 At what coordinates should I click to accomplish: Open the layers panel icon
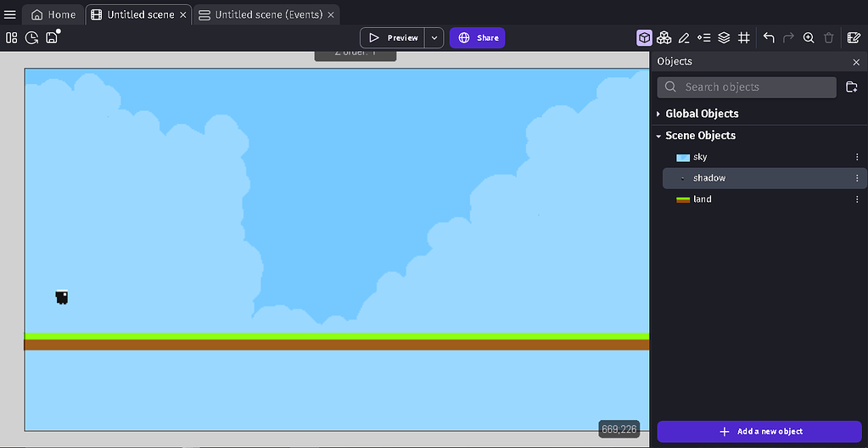pos(724,37)
